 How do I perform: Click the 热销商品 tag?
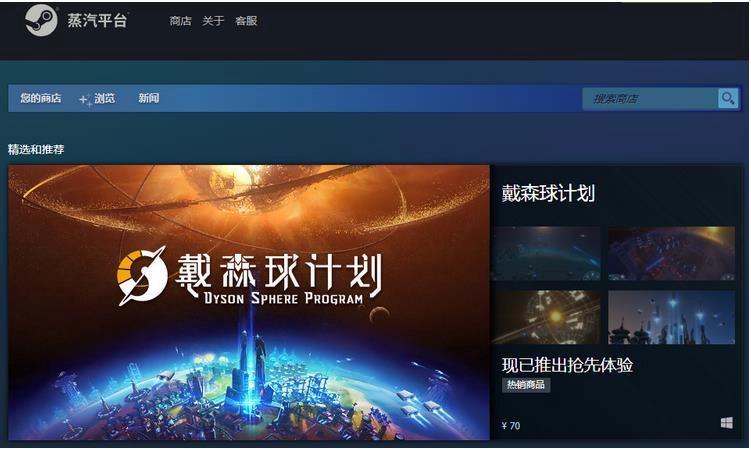click(526, 385)
